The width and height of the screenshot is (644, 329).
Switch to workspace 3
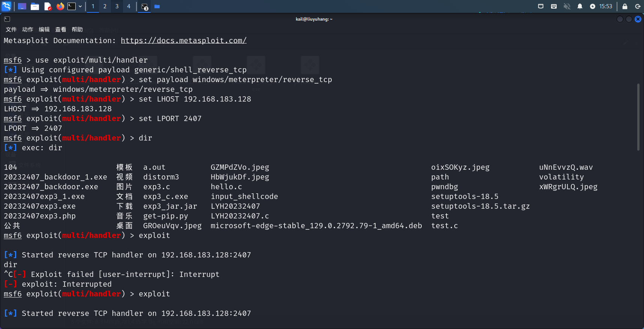[x=117, y=6]
